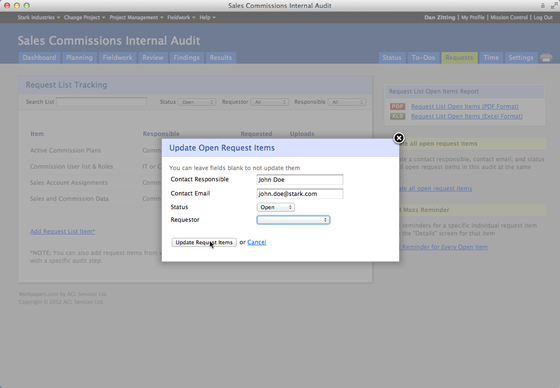Expand the Stark Industries menu
Image resolution: width=560 pixels, height=388 pixels.
click(39, 18)
